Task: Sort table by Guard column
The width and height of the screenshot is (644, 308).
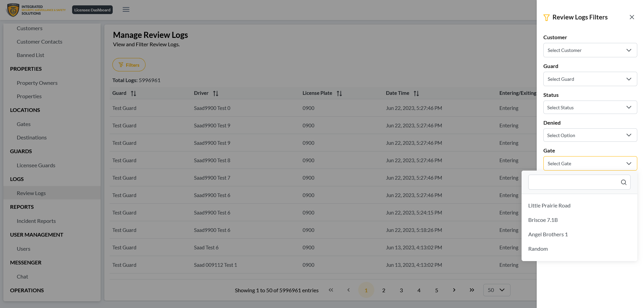Action: 133,94
